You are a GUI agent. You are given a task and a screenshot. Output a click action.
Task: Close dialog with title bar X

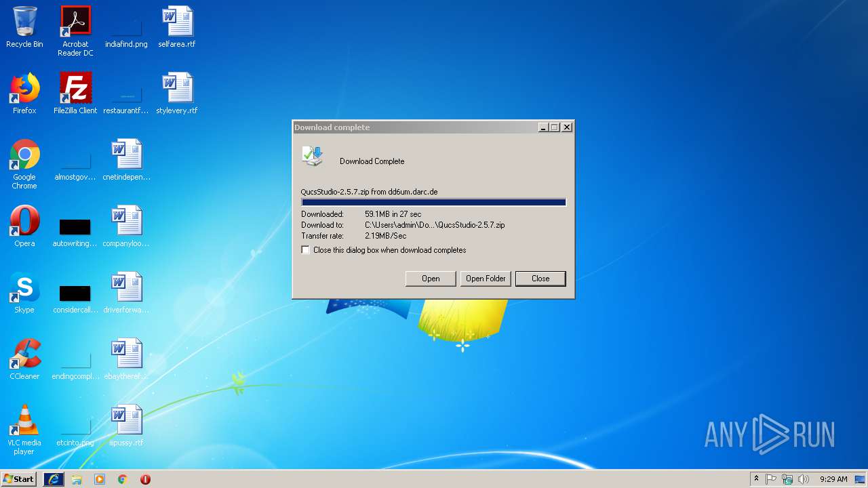[x=567, y=127]
